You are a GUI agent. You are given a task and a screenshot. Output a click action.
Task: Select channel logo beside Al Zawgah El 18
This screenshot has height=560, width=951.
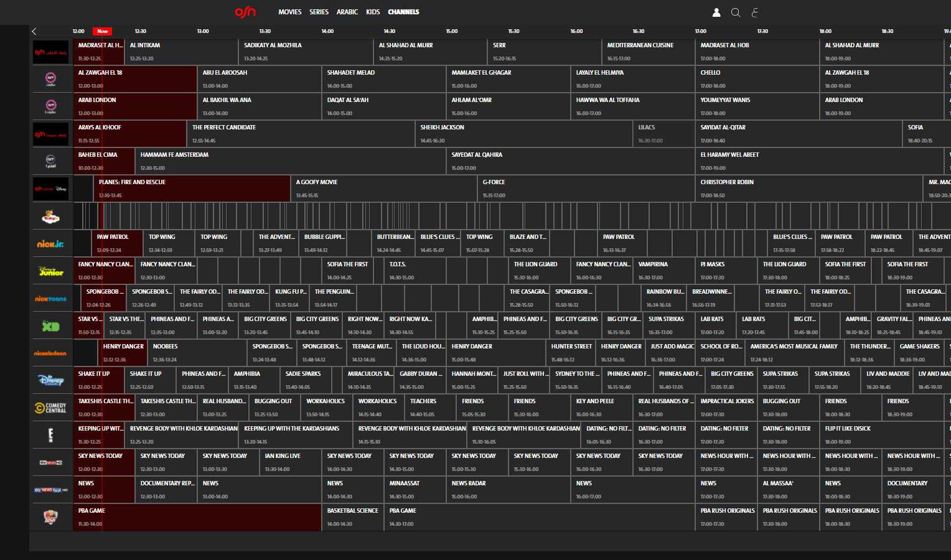click(51, 80)
